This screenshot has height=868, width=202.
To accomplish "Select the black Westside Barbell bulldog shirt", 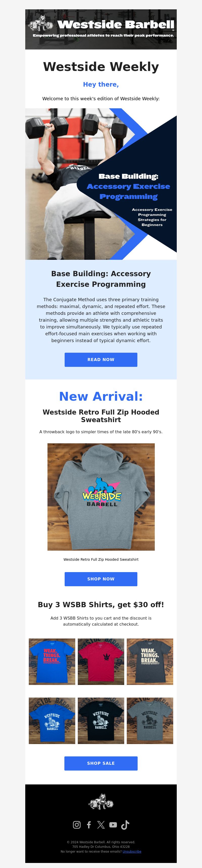I will pyautogui.click(x=101, y=721).
